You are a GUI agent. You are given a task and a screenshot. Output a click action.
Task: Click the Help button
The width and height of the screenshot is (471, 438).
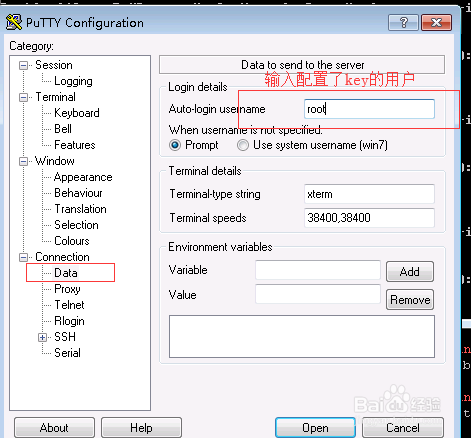(x=141, y=428)
